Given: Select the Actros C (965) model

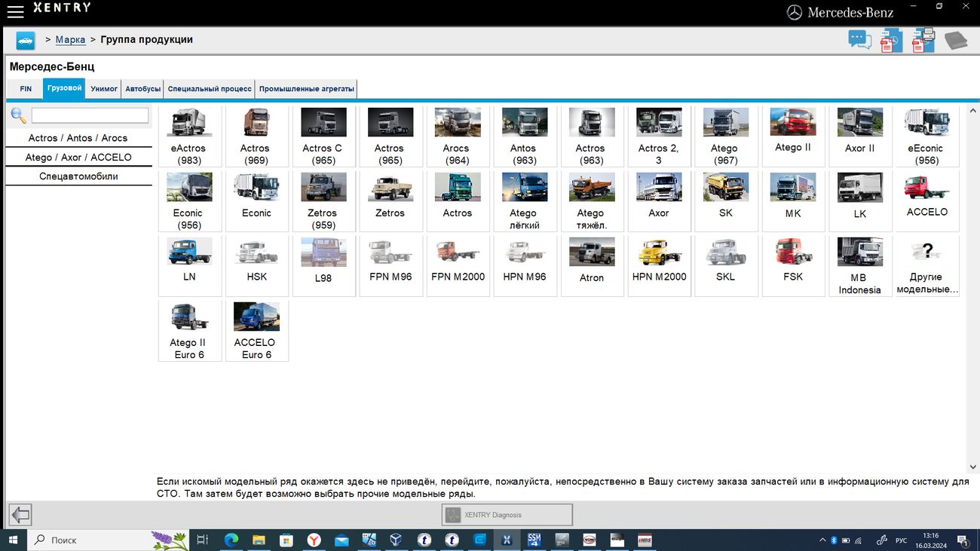Looking at the screenshot, I should click(323, 136).
